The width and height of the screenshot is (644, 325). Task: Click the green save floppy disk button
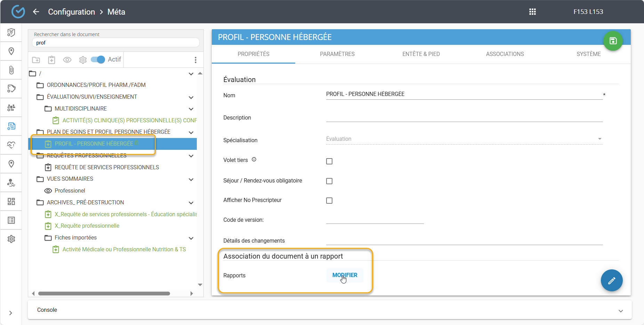tap(613, 41)
